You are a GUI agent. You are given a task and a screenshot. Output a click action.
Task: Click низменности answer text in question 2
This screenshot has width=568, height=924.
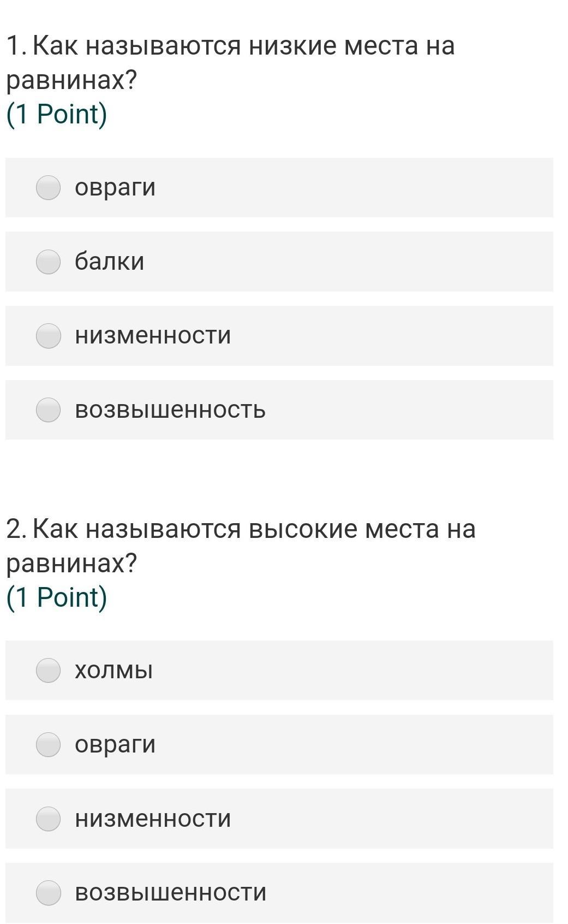(153, 819)
